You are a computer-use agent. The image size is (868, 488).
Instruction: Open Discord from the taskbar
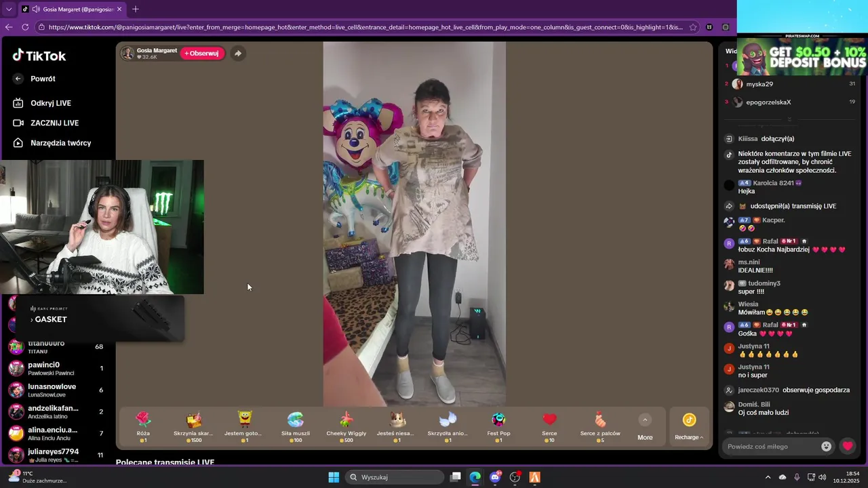[495, 477]
